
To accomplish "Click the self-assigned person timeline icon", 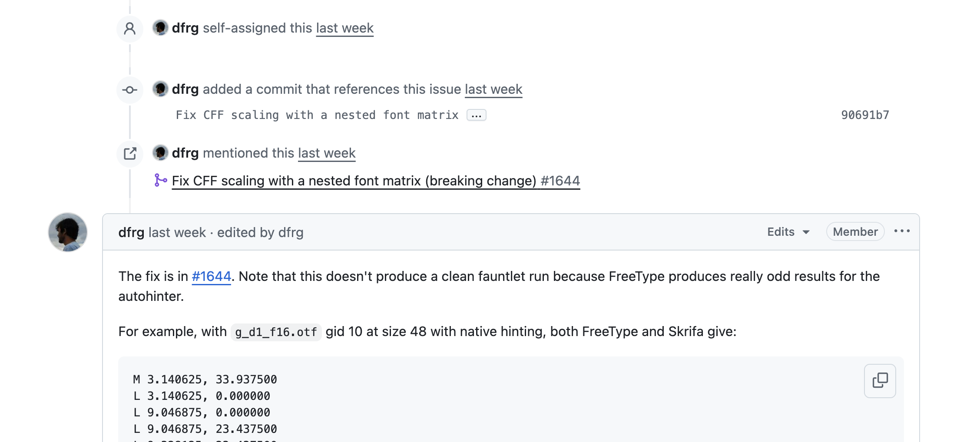I will coord(129,29).
